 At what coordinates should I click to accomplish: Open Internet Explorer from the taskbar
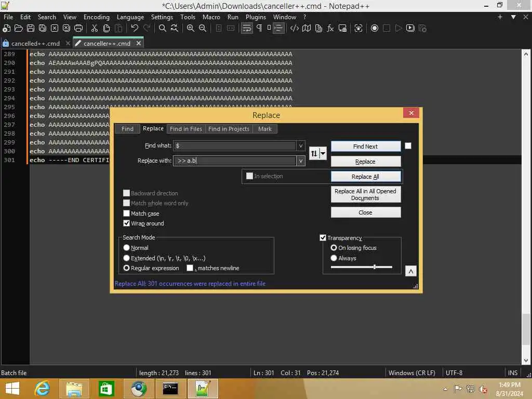[43, 389]
